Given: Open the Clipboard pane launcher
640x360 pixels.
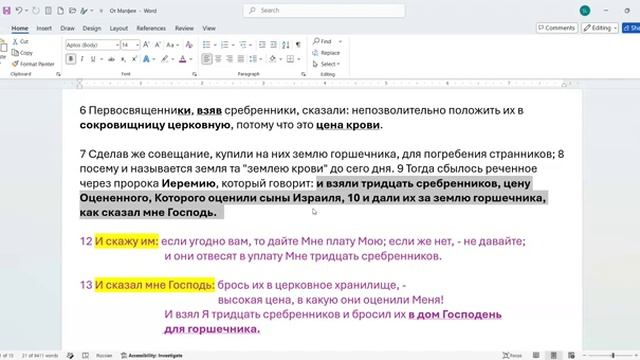Looking at the screenshot, I should pyautogui.click(x=58, y=74).
